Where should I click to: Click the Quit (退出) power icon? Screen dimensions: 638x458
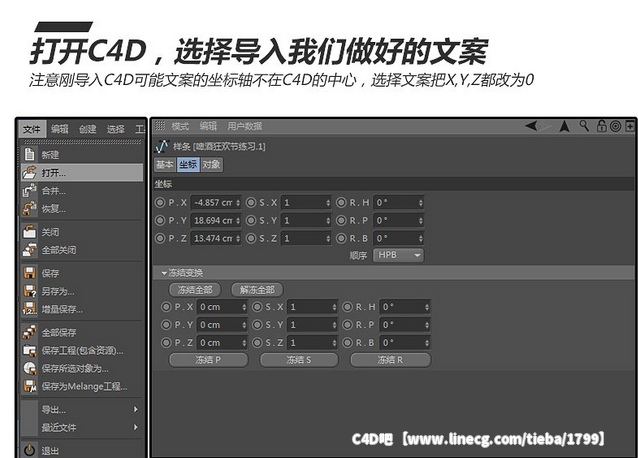(29, 449)
